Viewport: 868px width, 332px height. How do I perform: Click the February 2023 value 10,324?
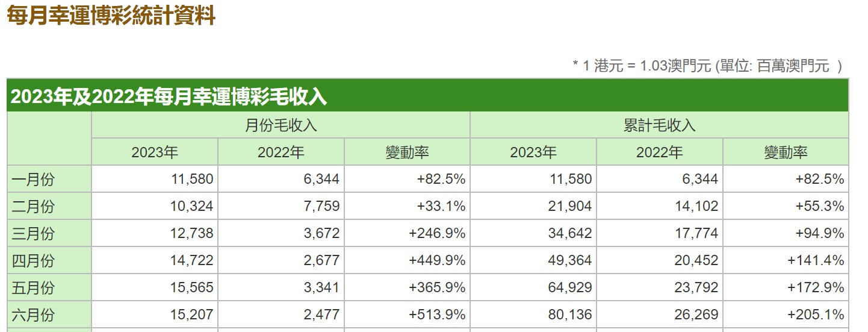[193, 206]
